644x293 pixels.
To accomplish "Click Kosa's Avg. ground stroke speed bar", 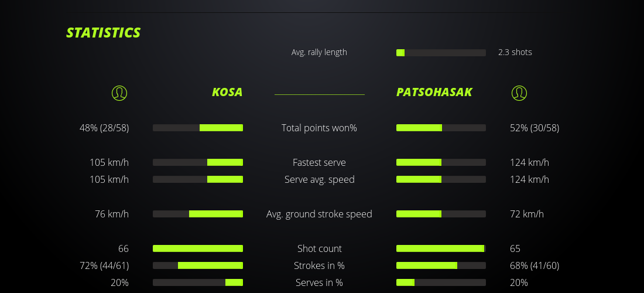I will (198, 214).
